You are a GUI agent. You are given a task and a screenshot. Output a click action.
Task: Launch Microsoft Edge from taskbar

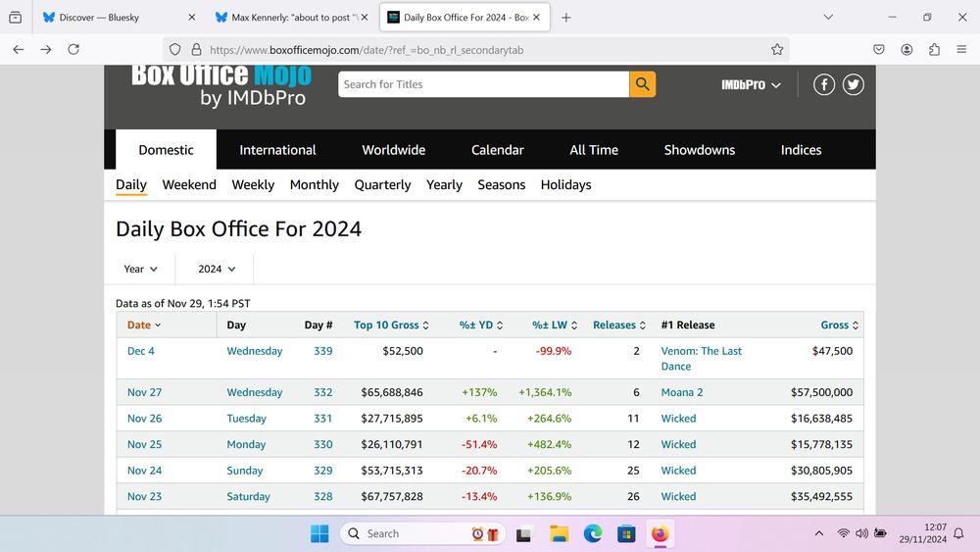(593, 534)
